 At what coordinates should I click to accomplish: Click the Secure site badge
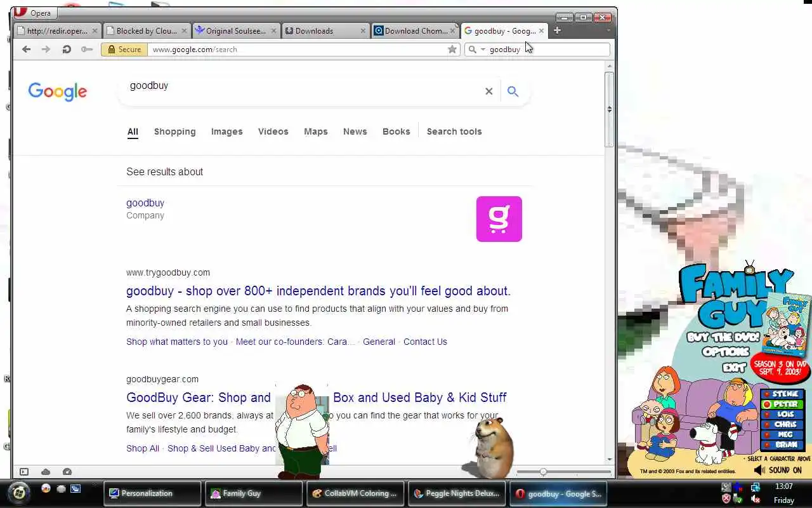tap(124, 49)
